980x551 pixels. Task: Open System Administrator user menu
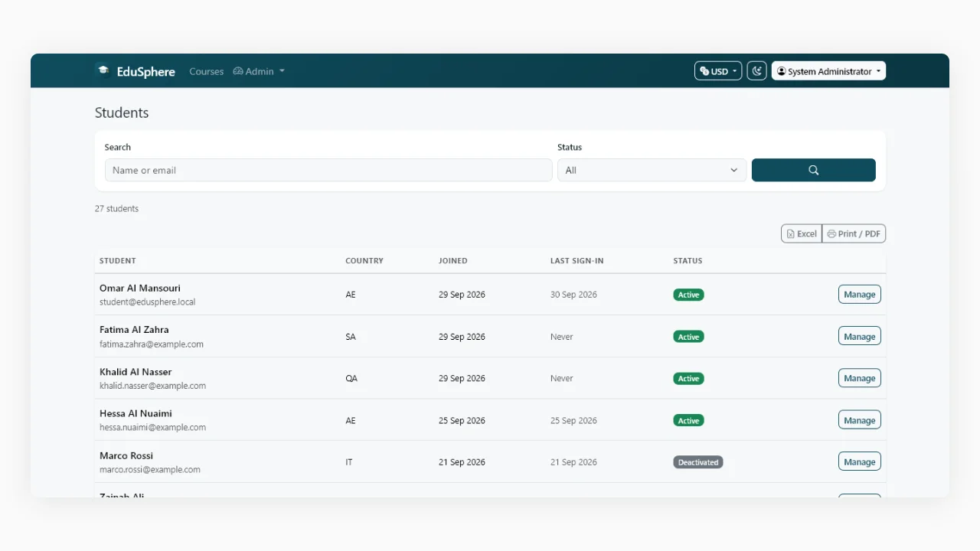(828, 71)
